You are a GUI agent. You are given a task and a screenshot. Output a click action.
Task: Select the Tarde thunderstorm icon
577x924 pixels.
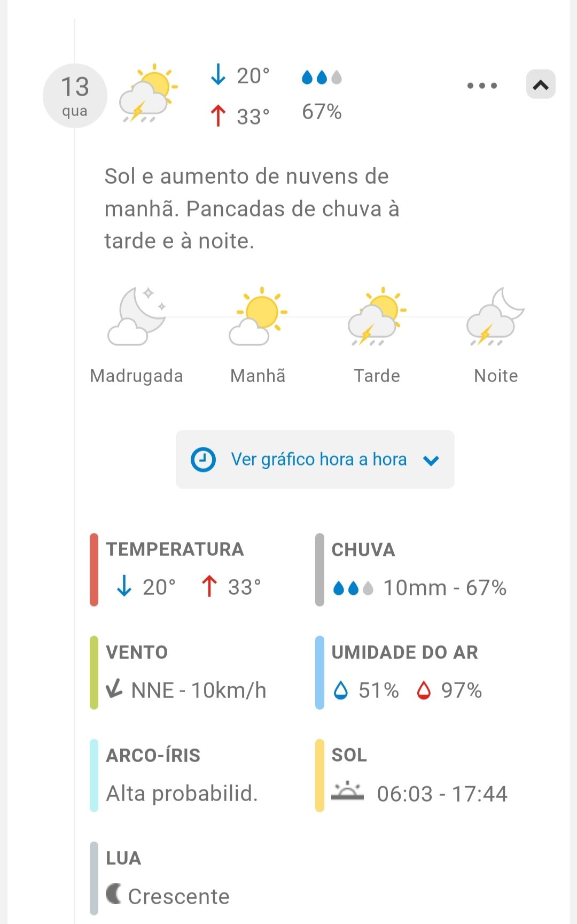(x=377, y=316)
